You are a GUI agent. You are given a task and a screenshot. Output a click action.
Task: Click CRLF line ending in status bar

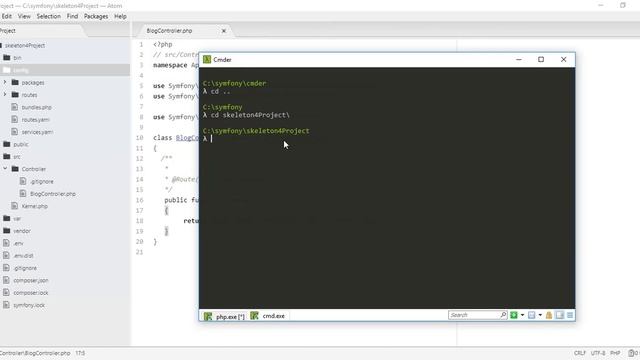pyautogui.click(x=580, y=353)
